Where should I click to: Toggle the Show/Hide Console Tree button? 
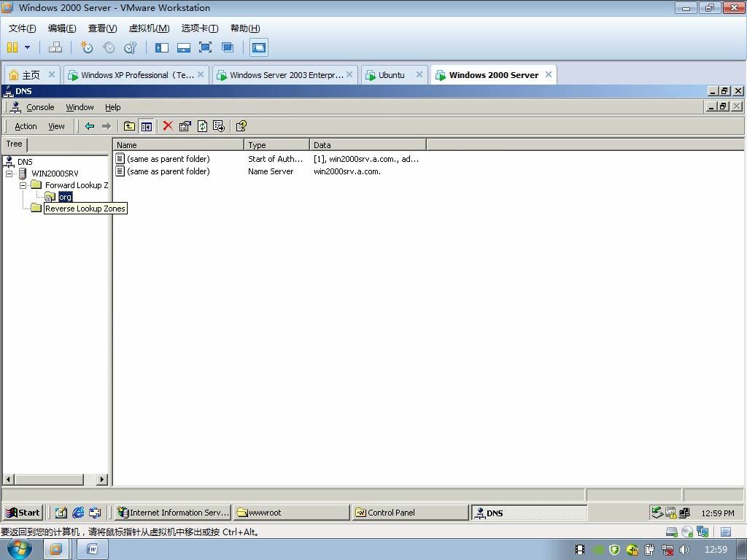coord(147,126)
